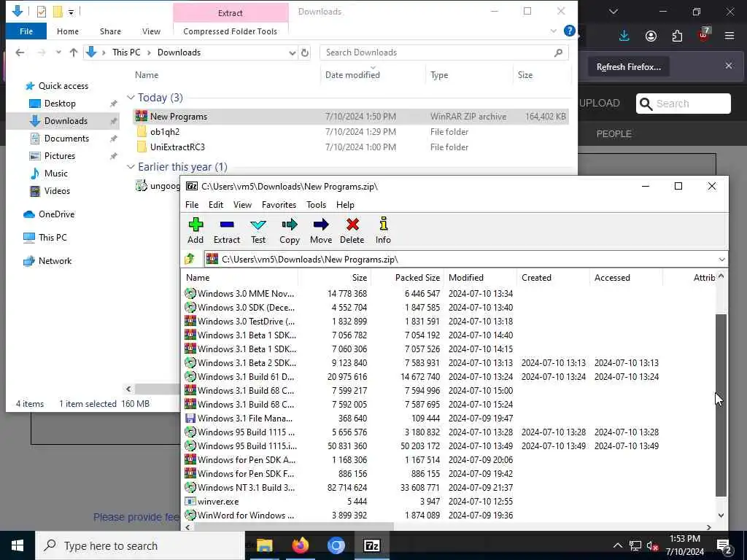Open the File tab in Explorer ribbon
The height and width of the screenshot is (560, 747).
[x=26, y=31]
